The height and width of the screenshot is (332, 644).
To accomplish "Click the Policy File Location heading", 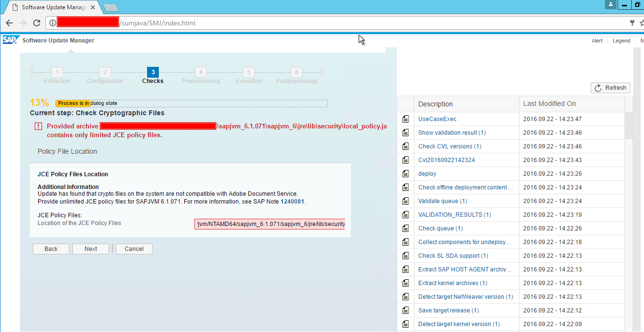I will (67, 152).
